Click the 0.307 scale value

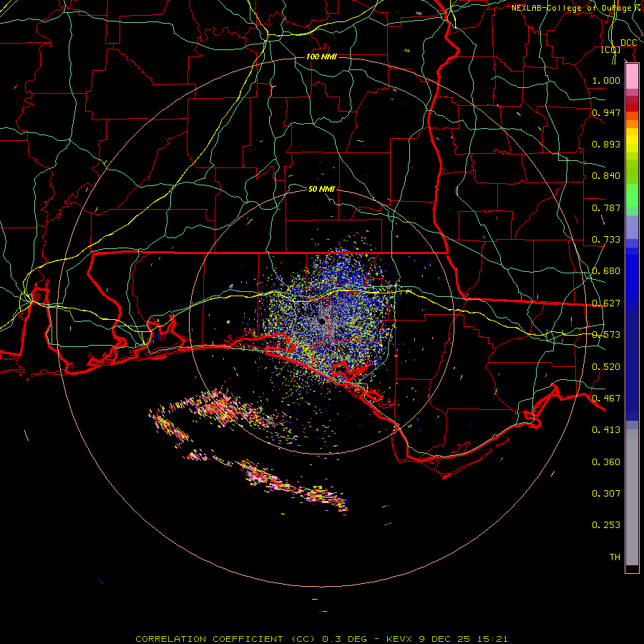point(606,494)
